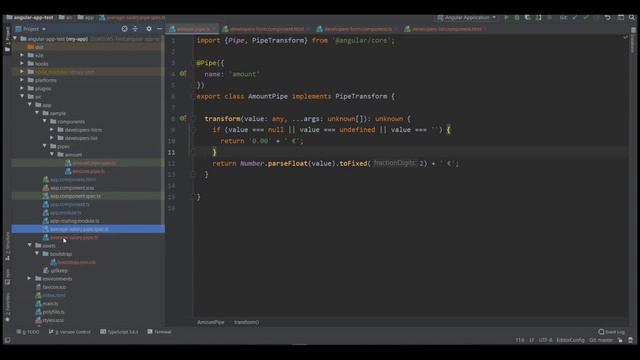
Task: Click the transform() breadcrumb below the editor
Action: tap(246, 322)
